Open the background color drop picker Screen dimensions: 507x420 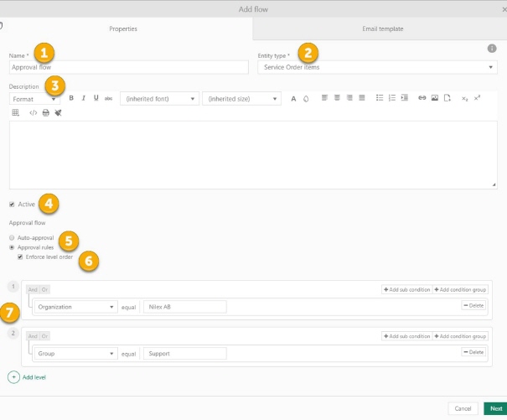pos(306,99)
